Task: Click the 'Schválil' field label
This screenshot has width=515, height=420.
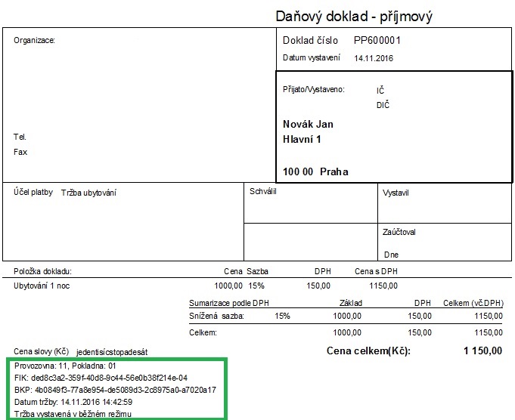Action: coord(262,191)
